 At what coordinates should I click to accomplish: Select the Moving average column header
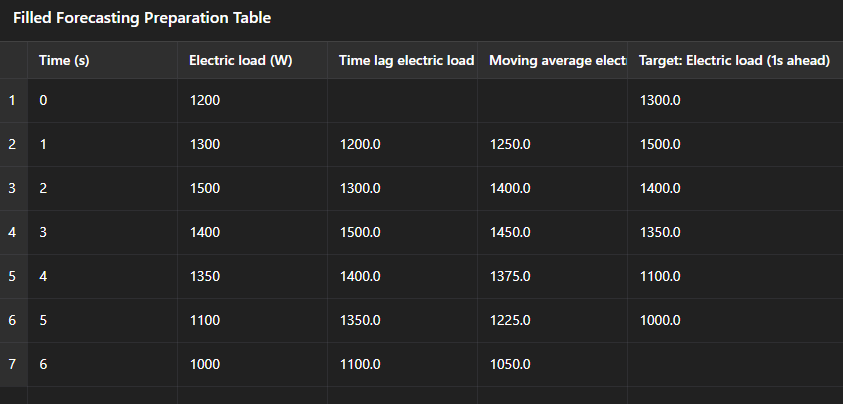[x=552, y=60]
